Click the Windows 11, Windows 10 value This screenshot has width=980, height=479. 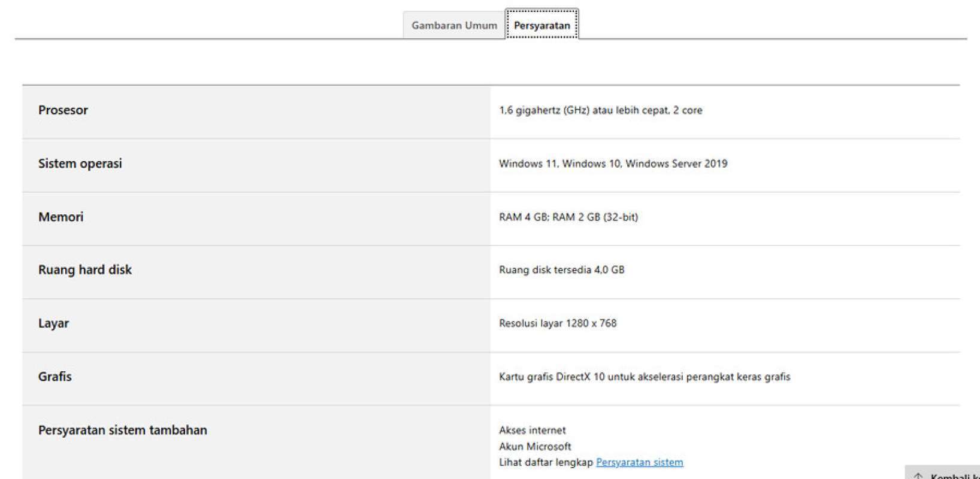(613, 163)
